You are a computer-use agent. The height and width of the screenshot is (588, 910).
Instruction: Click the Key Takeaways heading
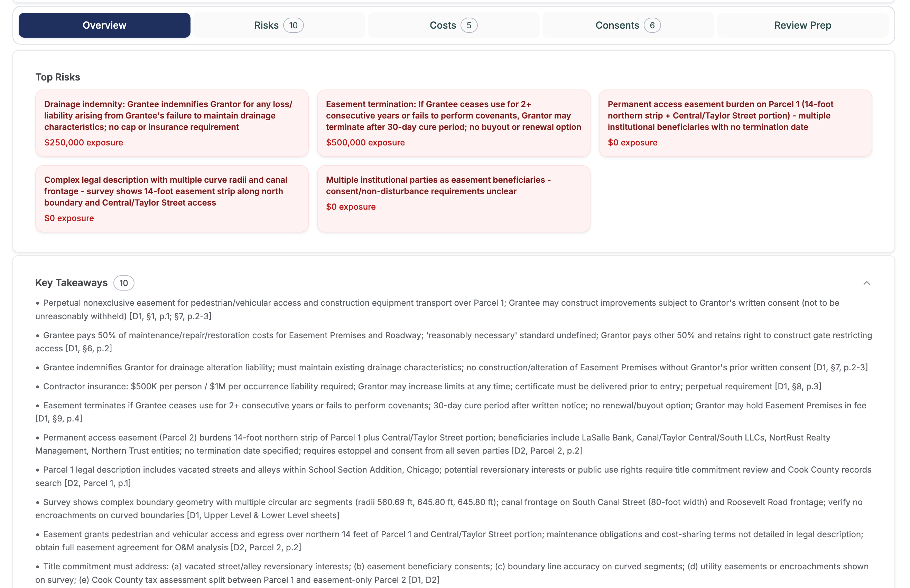click(x=72, y=283)
